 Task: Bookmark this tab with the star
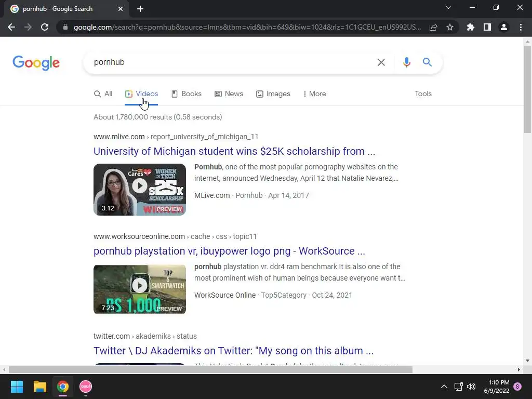(x=450, y=27)
